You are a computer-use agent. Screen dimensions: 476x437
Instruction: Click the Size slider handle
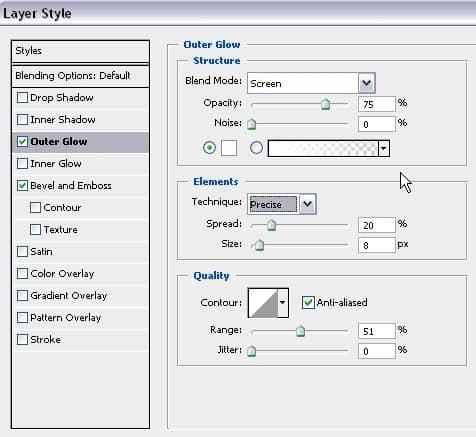tap(259, 245)
